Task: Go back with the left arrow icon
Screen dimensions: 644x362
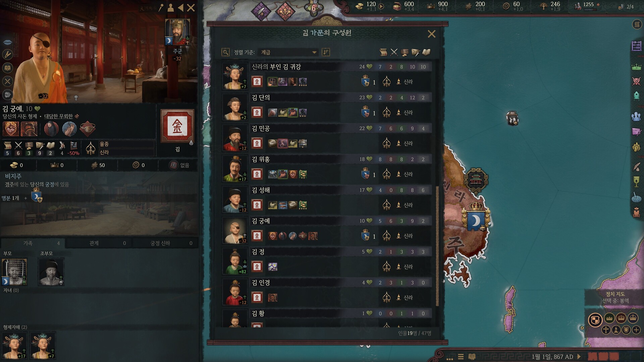Action: (181, 7)
